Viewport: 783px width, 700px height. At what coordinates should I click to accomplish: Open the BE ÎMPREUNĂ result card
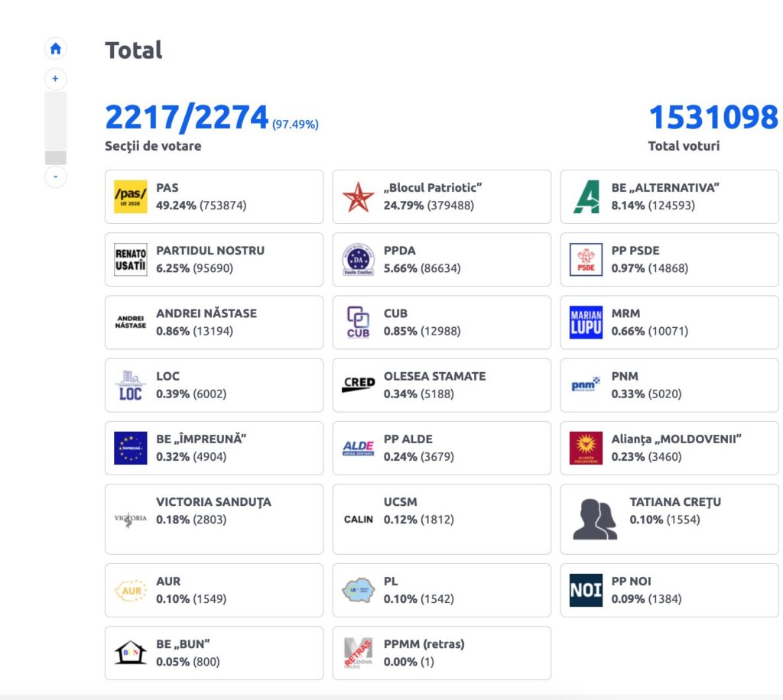tap(214, 448)
